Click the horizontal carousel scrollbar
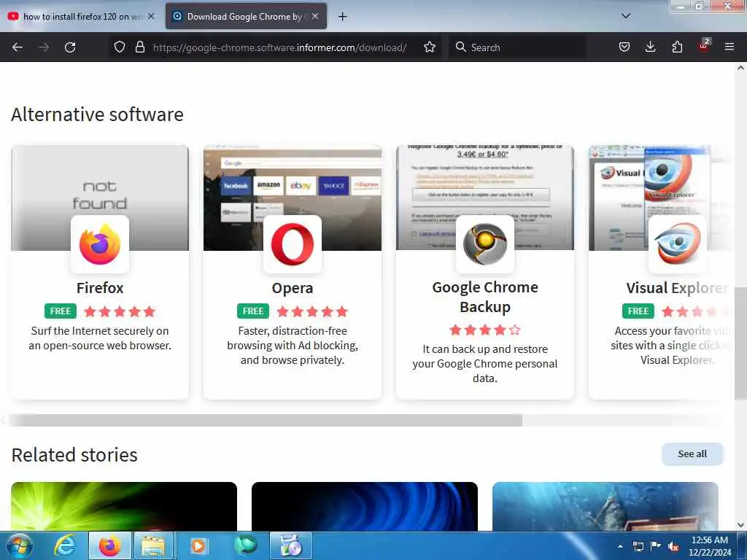The image size is (747, 560). [x=266, y=420]
